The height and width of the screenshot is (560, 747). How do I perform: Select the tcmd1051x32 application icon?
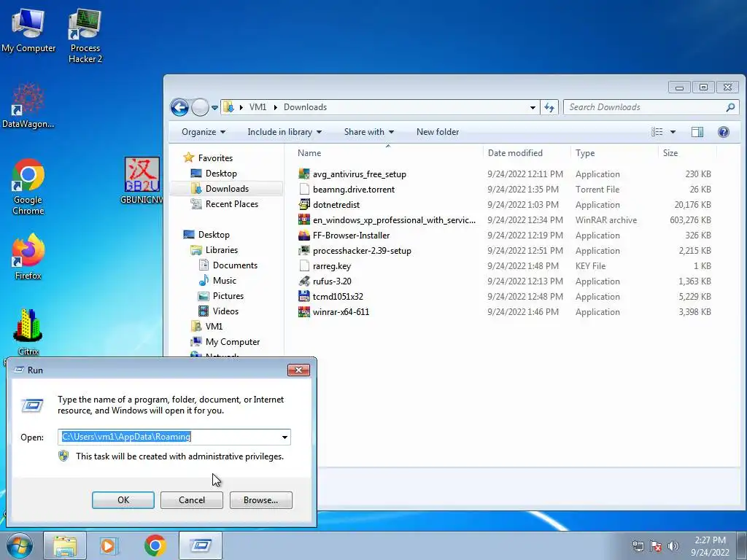(x=304, y=296)
